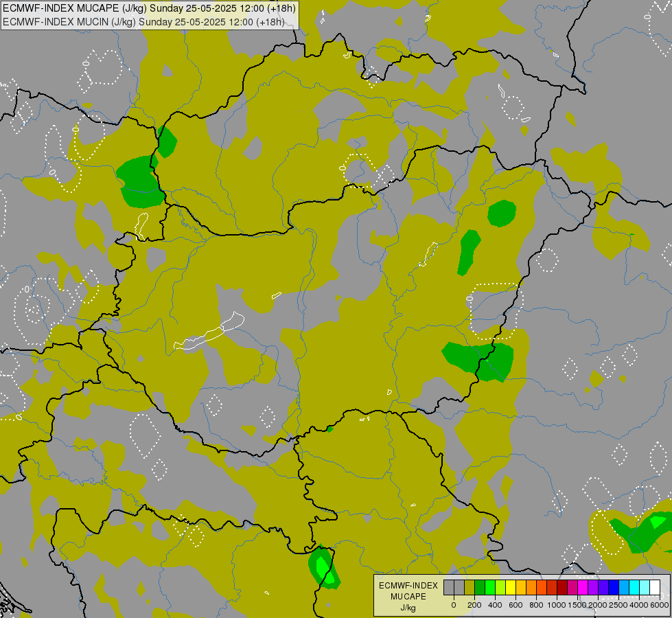Select the bright green swatch before 400

click(x=490, y=588)
